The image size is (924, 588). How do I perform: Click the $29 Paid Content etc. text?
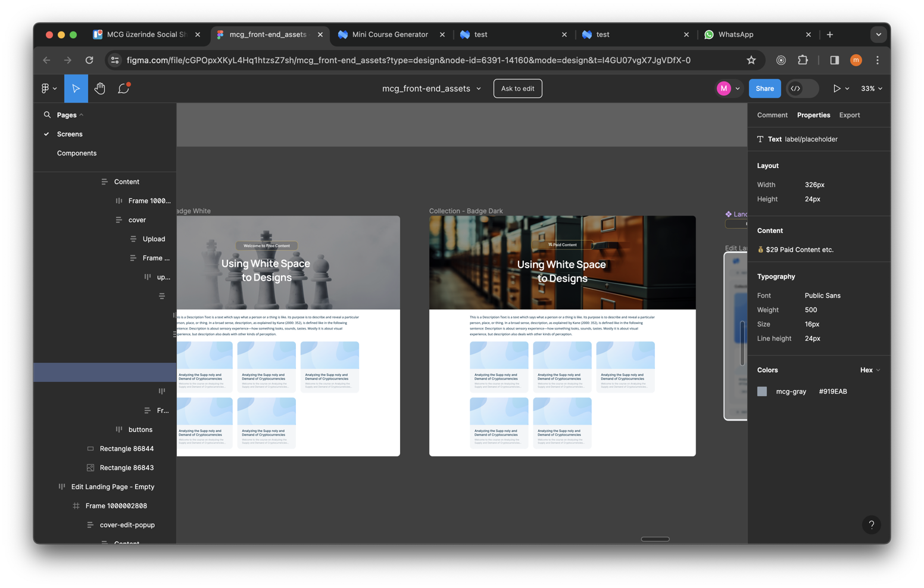click(x=800, y=250)
